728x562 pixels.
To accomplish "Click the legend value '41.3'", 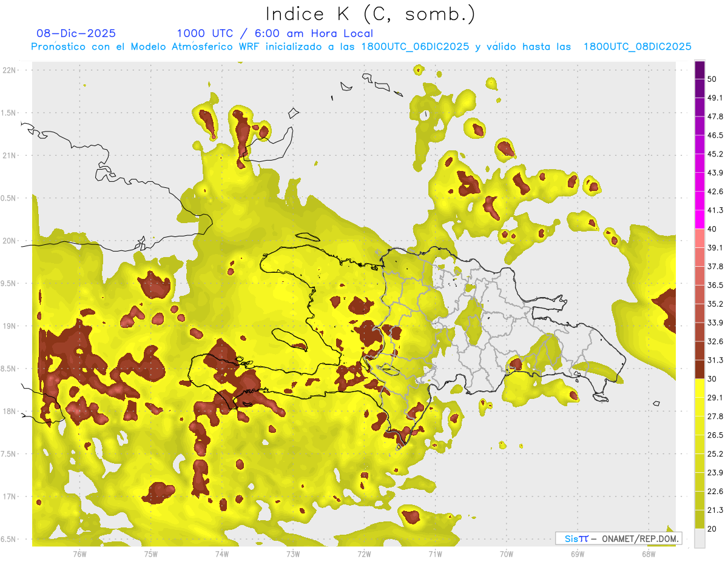I will 715,210.
